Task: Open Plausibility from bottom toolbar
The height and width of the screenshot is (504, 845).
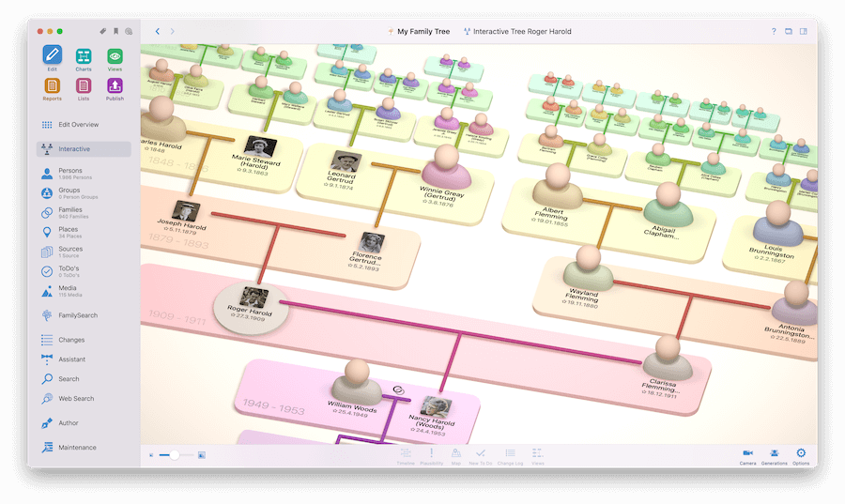Action: pyautogui.click(x=431, y=456)
